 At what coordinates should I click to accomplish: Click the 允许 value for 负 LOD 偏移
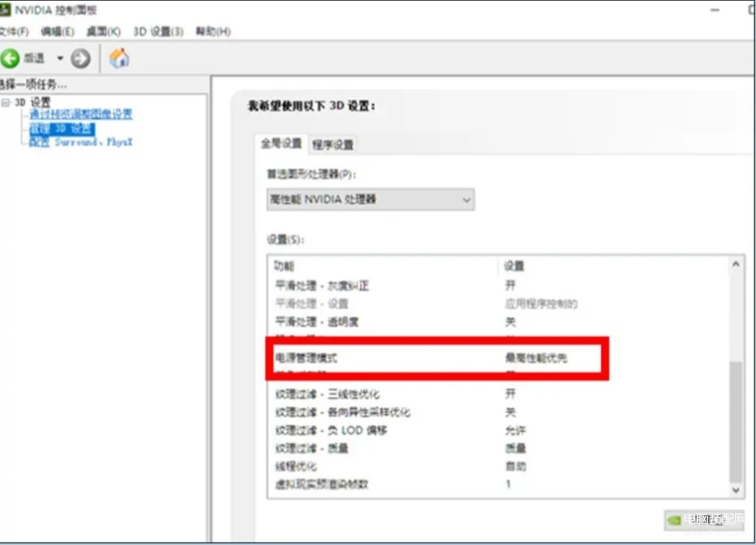click(516, 430)
